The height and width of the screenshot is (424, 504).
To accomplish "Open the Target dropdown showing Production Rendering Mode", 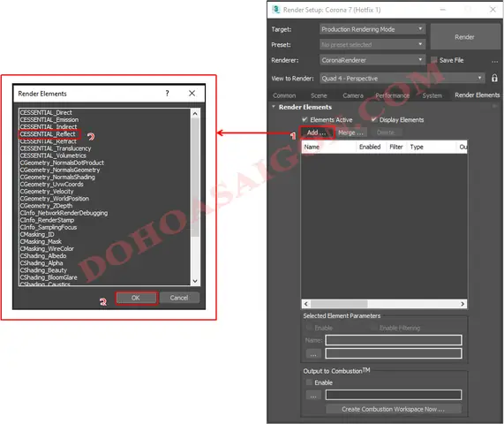I will coord(372,29).
